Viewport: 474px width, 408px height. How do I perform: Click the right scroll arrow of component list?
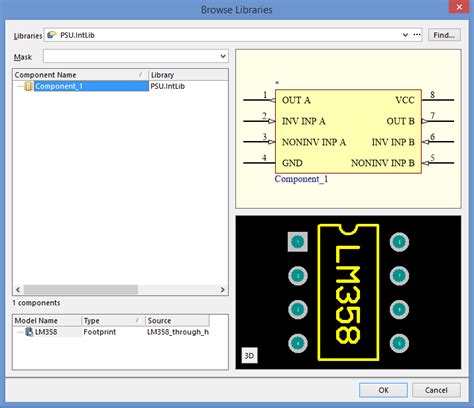coord(222,290)
